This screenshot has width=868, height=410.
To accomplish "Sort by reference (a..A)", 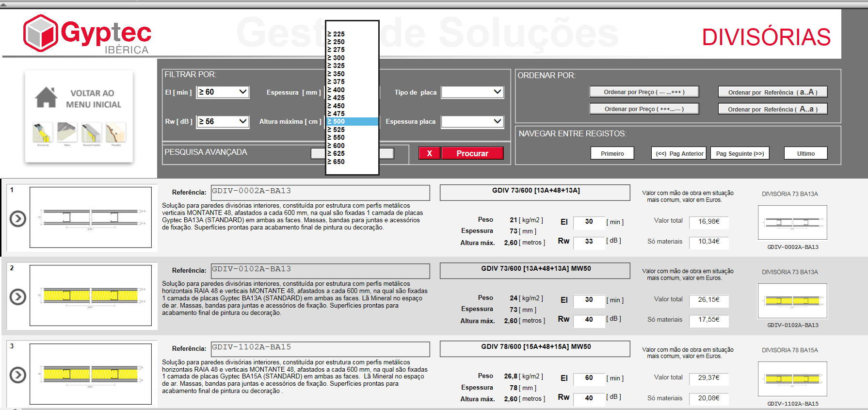I will (772, 92).
